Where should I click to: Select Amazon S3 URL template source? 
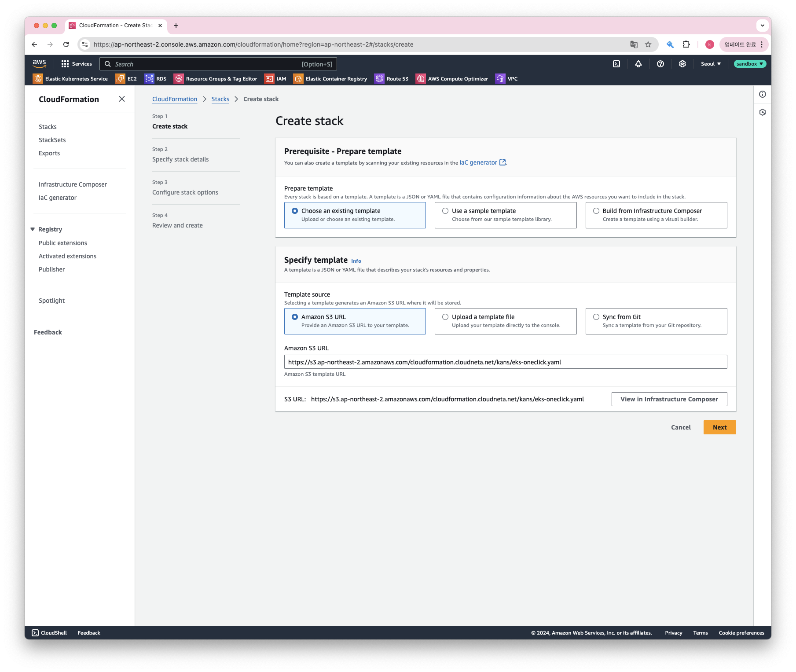(x=355, y=321)
